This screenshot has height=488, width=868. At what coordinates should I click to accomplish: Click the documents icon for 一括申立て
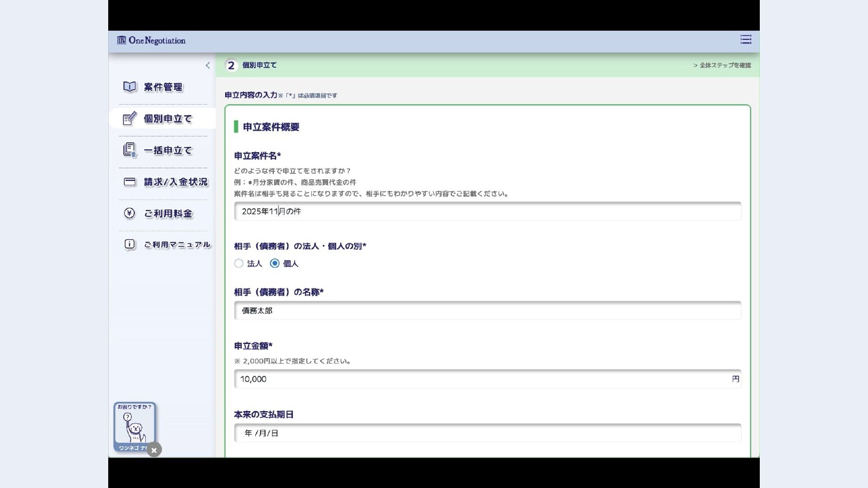point(130,150)
